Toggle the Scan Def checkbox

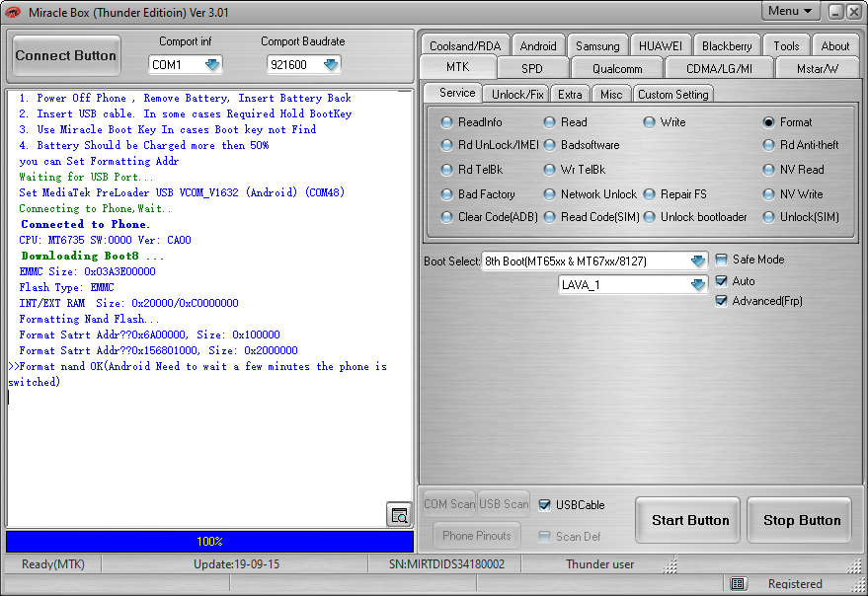pyautogui.click(x=545, y=536)
